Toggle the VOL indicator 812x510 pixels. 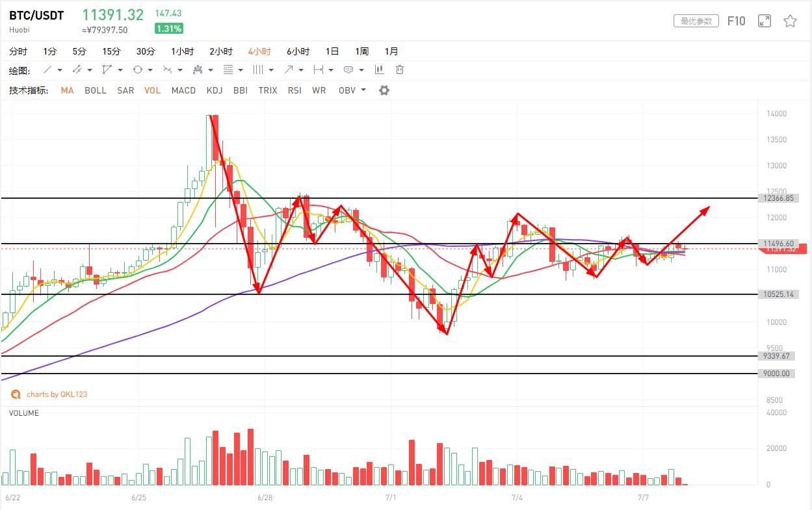(152, 90)
